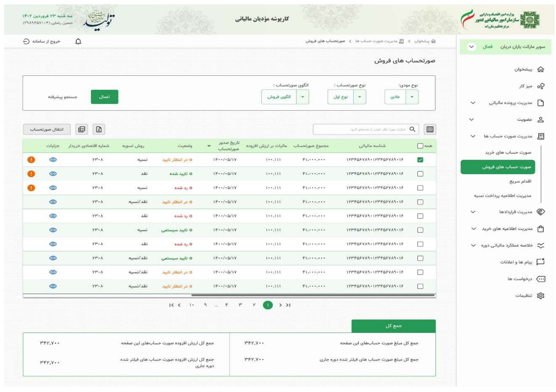Check the third invoice row checkbox
This screenshot has width=556, height=392.
click(x=420, y=188)
